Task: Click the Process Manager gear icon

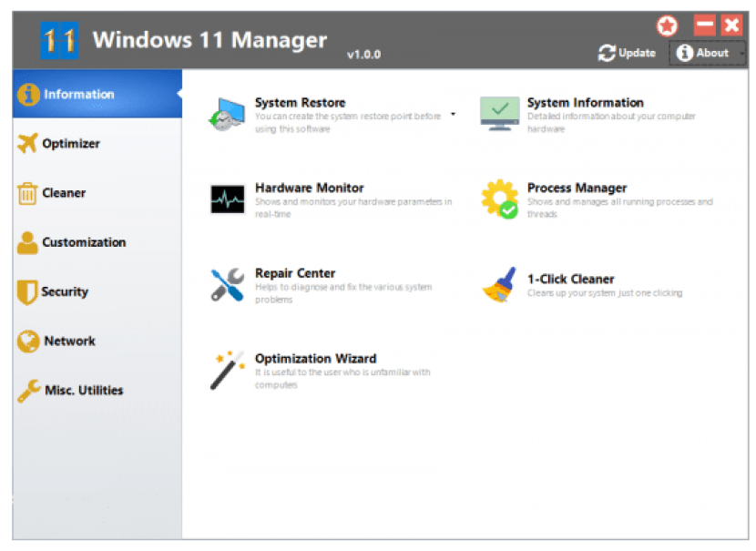Action: point(499,199)
